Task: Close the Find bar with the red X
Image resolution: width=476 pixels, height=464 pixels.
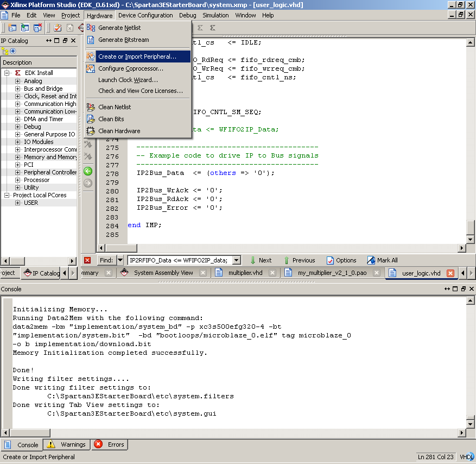Action: click(87, 260)
